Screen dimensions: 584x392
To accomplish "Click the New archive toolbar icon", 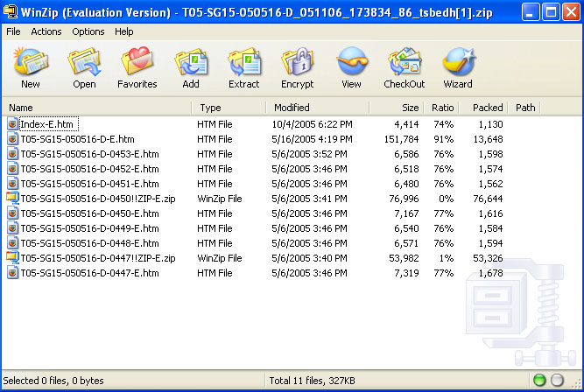I will point(31,62).
